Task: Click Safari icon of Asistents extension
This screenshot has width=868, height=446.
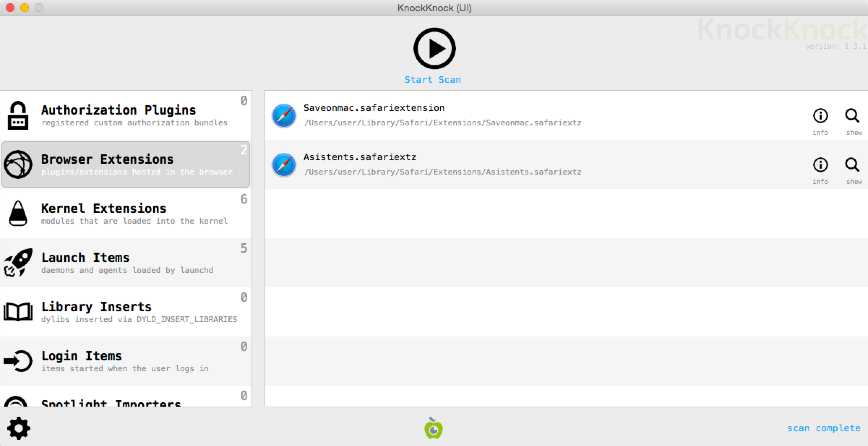Action: 284,165
